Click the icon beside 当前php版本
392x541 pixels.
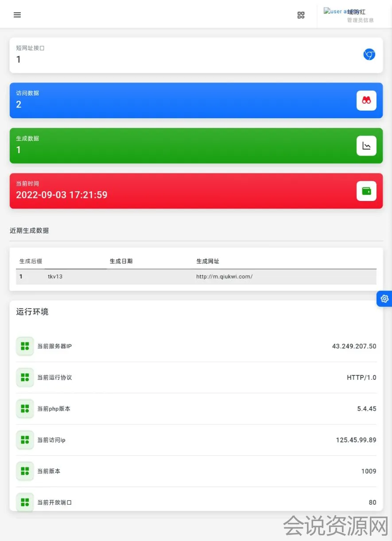coord(25,409)
